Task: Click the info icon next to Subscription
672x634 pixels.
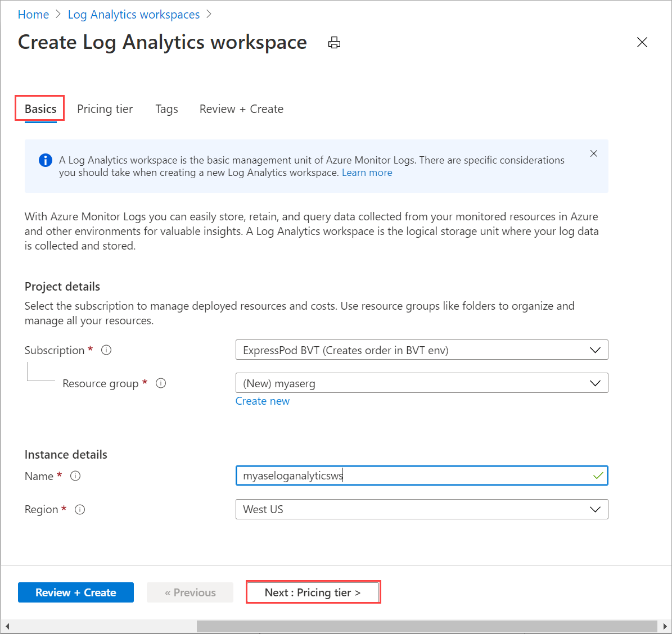Action: [106, 350]
